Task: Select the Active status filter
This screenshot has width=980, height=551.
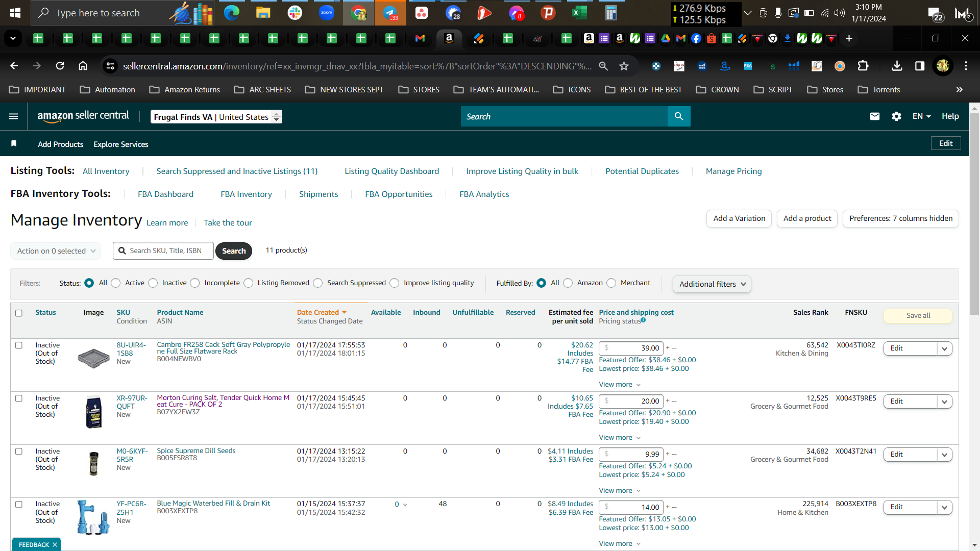Action: (x=116, y=283)
